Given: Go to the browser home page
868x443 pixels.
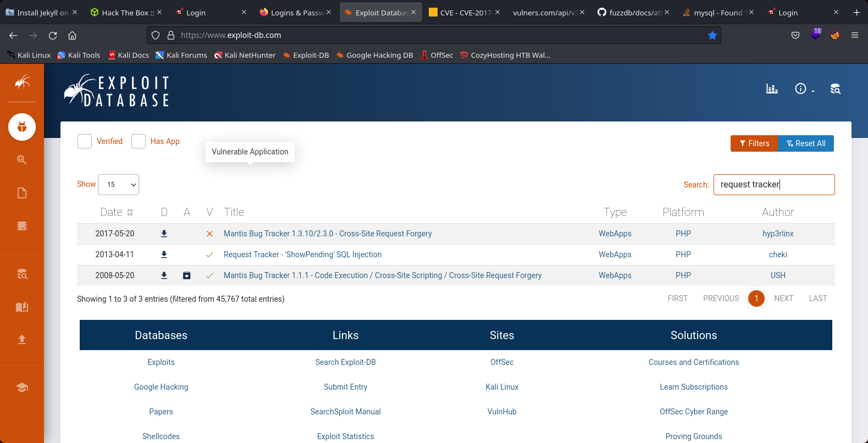Looking at the screenshot, I should click(x=72, y=35).
